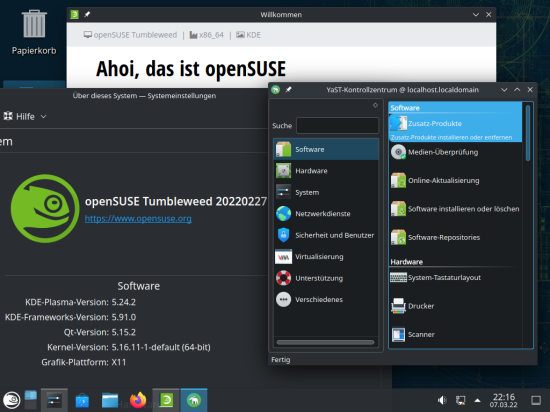550x412 pixels.
Task: Expand hidden system tray icons
Action: [477, 400]
